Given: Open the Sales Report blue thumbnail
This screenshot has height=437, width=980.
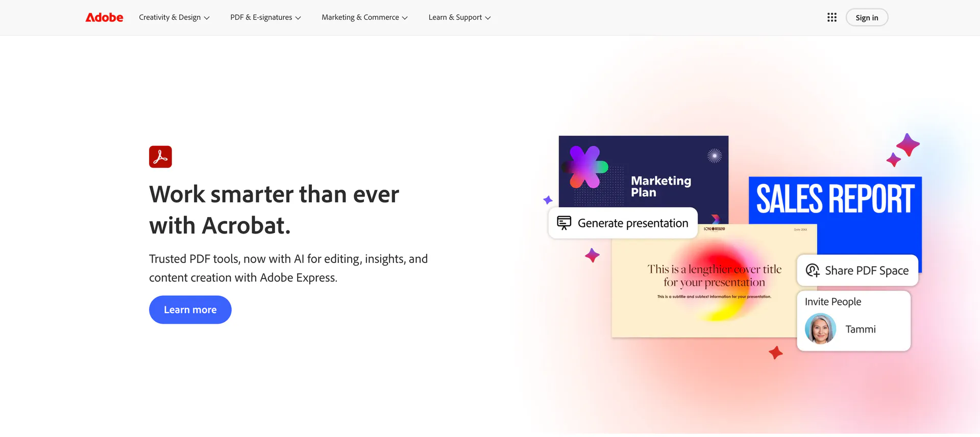Looking at the screenshot, I should coord(835,199).
